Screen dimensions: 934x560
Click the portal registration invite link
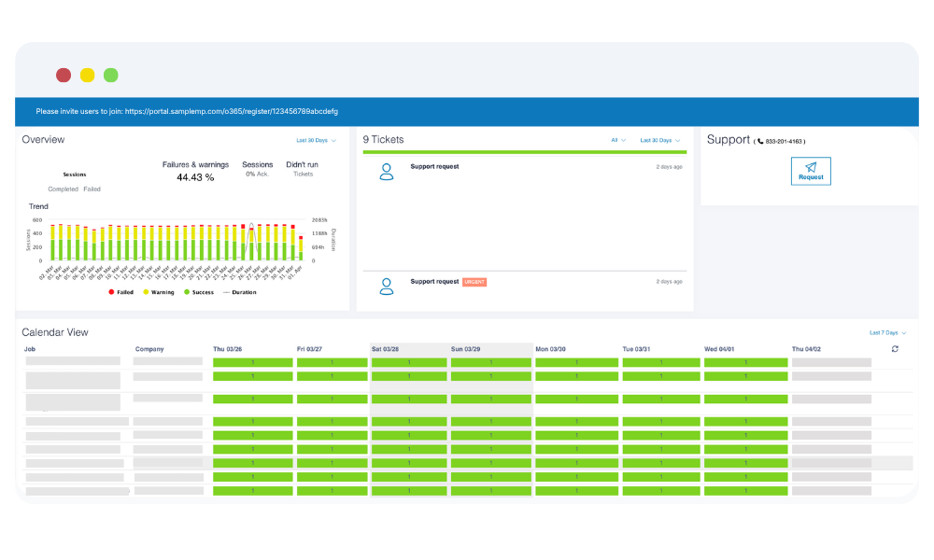click(231, 111)
